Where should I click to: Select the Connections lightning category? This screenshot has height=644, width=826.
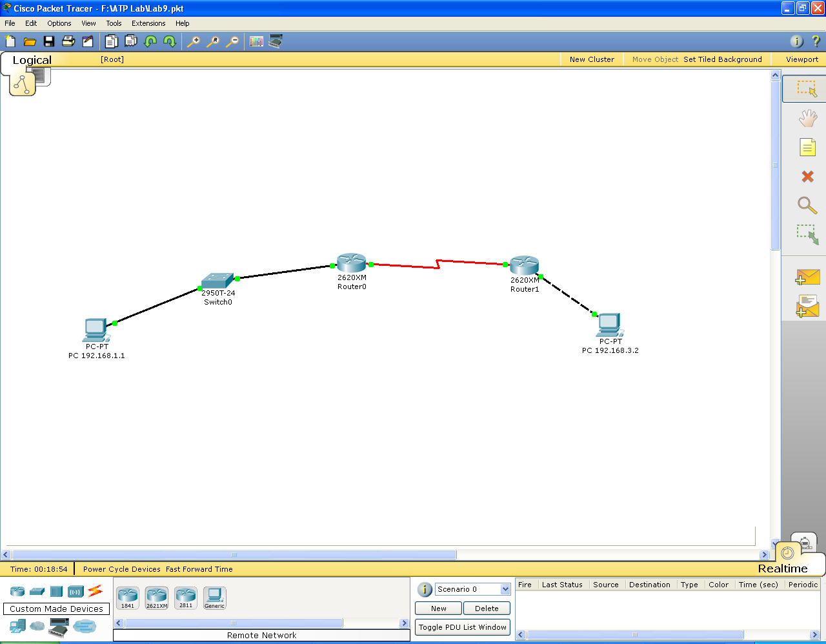pos(95,590)
